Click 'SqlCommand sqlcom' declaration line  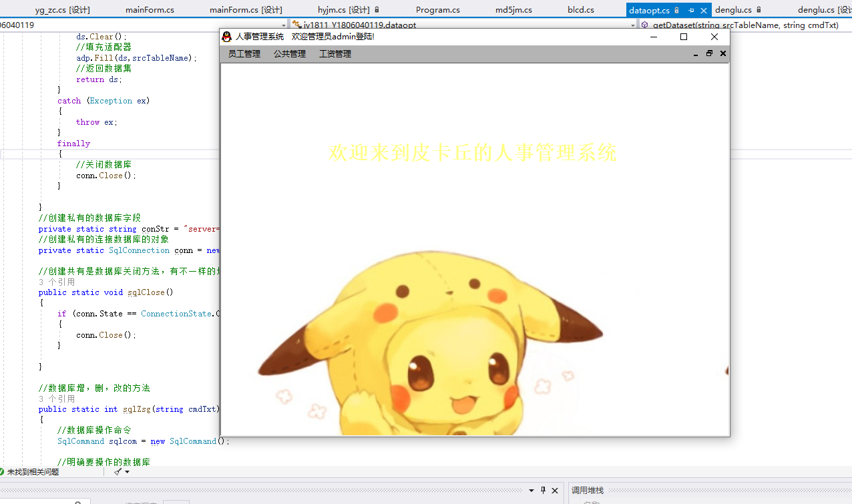pyautogui.click(x=144, y=441)
